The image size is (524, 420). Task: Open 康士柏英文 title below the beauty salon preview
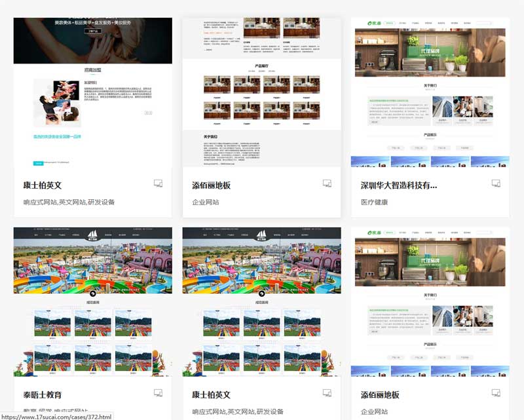(43, 185)
